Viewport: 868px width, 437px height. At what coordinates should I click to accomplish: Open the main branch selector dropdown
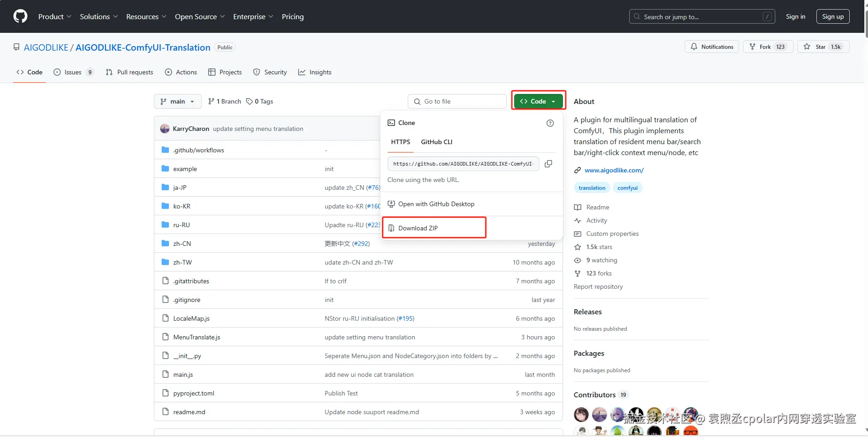pyautogui.click(x=178, y=101)
